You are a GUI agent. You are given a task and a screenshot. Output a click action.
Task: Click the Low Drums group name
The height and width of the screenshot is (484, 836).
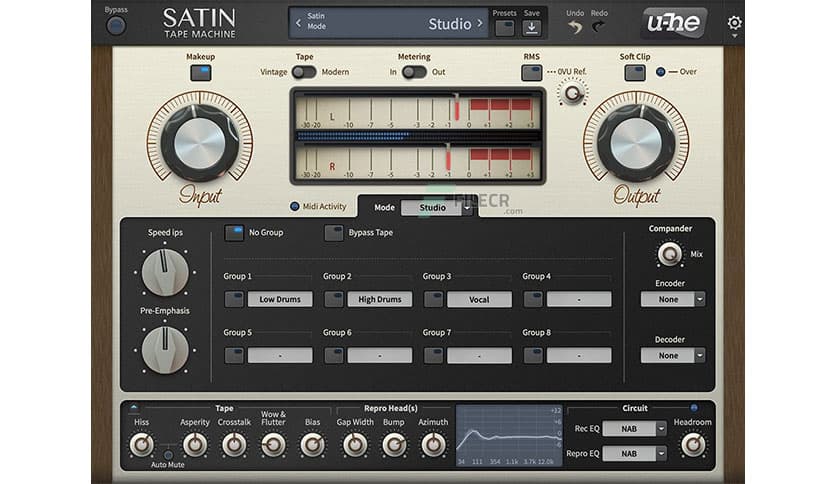[x=280, y=300]
